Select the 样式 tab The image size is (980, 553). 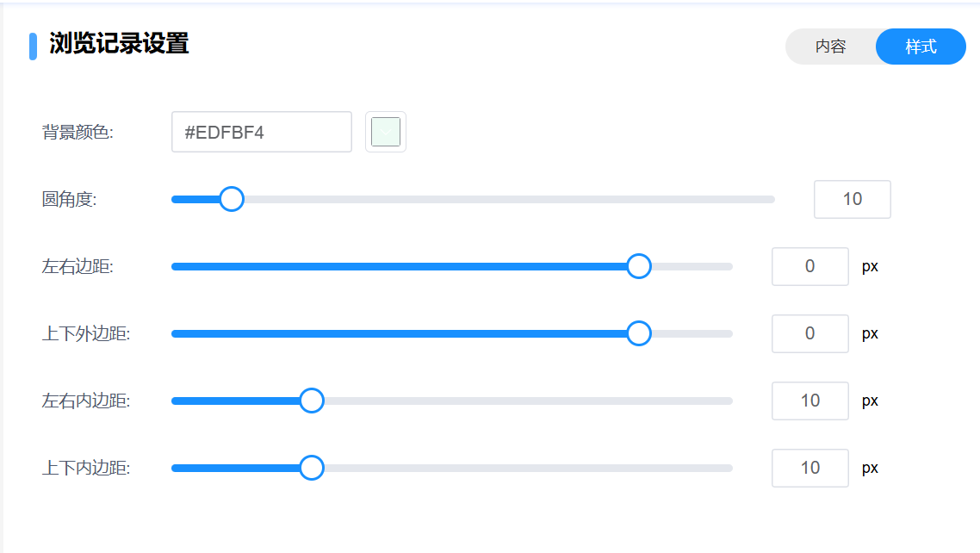(921, 47)
